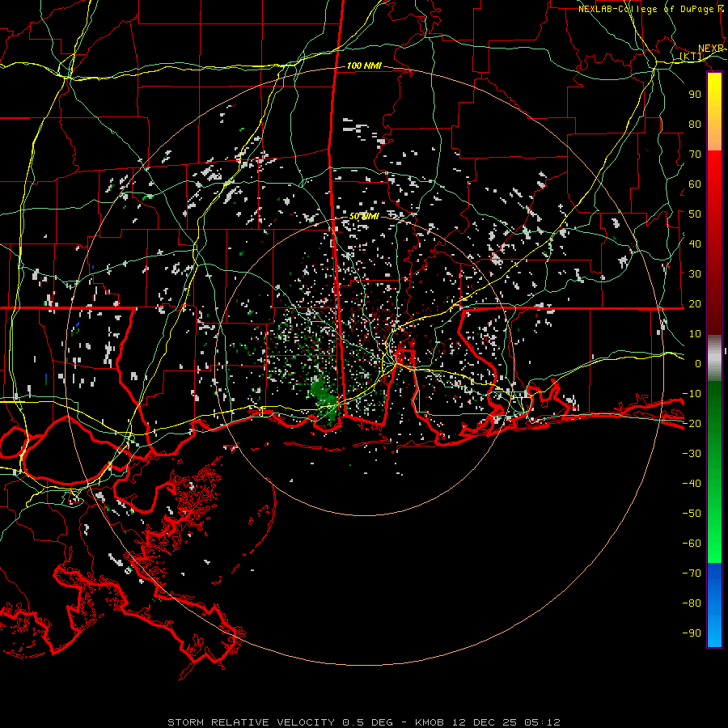Select the -40 value on velocity scale
Viewport: 728px width, 728px height.
pyautogui.click(x=692, y=484)
